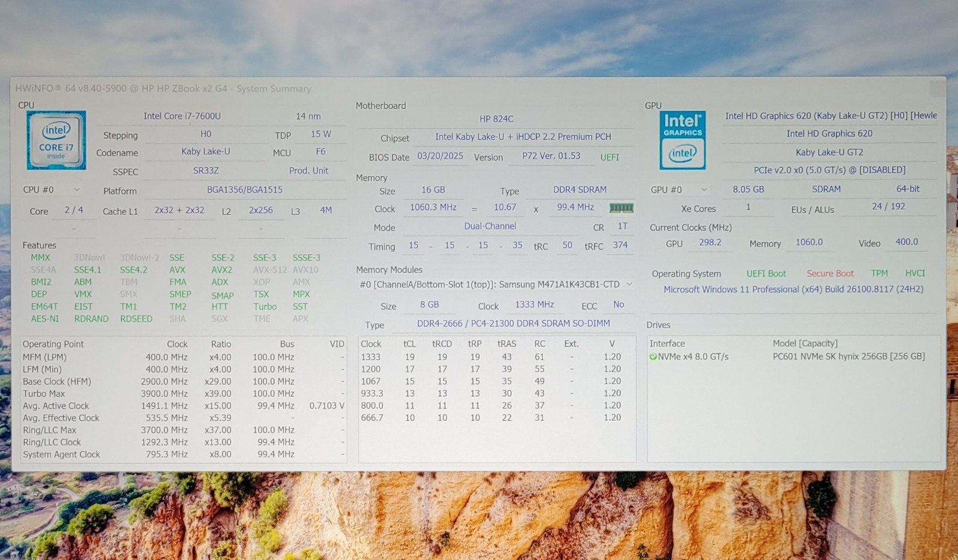Image resolution: width=958 pixels, height=560 pixels.
Task: Click the DDR4-2666 / PC4-21300 module type
Action: tap(513, 324)
